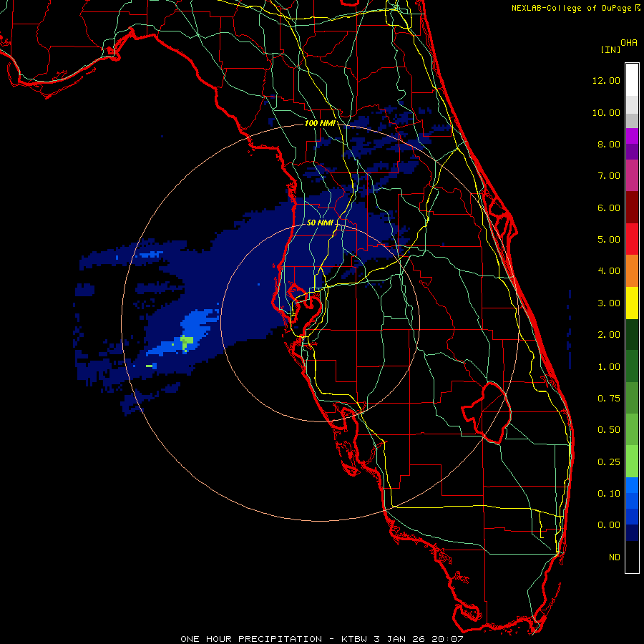Click the NEXLAB-College of DuPage credit text
This screenshot has width=644, height=644.
pos(571,8)
